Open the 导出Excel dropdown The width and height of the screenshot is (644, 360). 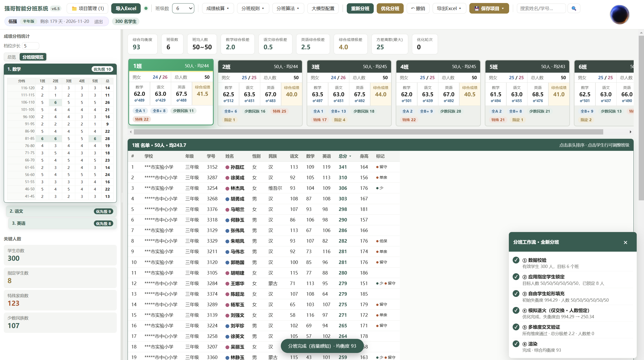point(449,8)
